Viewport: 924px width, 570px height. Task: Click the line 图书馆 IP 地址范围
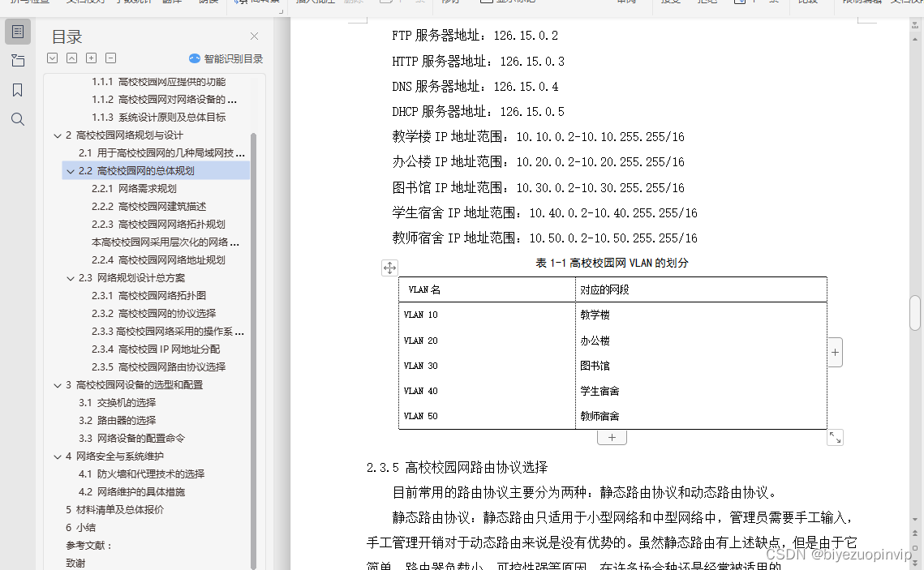tap(538, 188)
